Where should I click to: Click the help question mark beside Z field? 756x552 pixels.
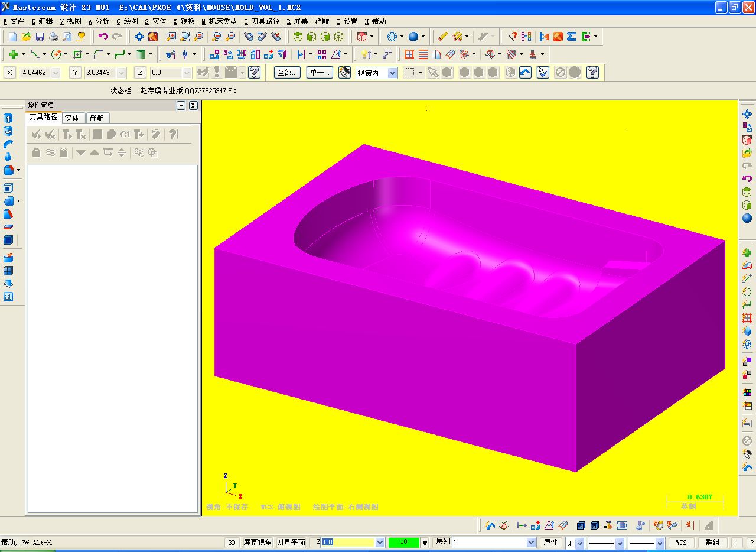pyautogui.click(x=255, y=73)
